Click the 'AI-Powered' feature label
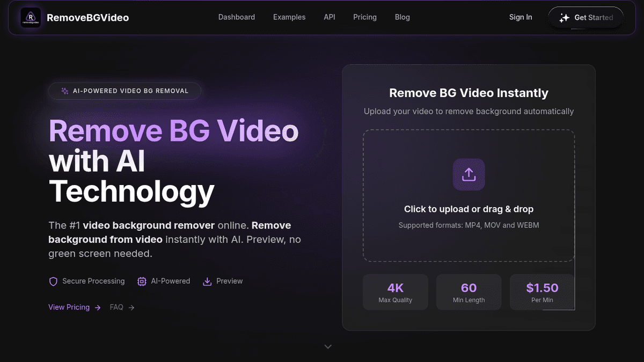 tap(171, 281)
